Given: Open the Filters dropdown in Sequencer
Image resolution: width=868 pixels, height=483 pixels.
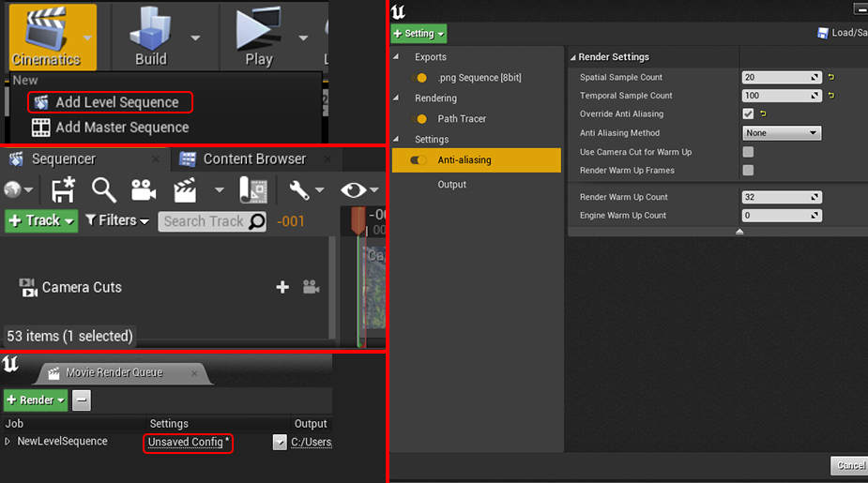Looking at the screenshot, I should [x=117, y=220].
